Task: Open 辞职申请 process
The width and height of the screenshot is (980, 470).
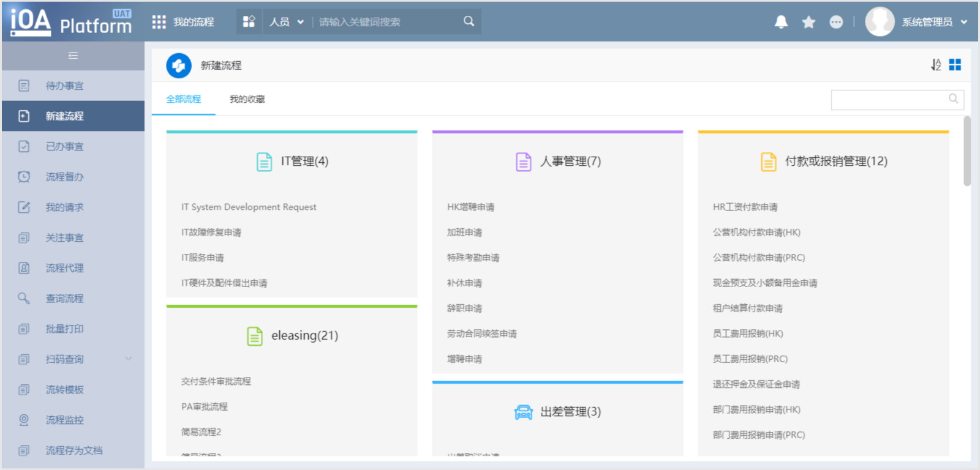Action: click(464, 308)
